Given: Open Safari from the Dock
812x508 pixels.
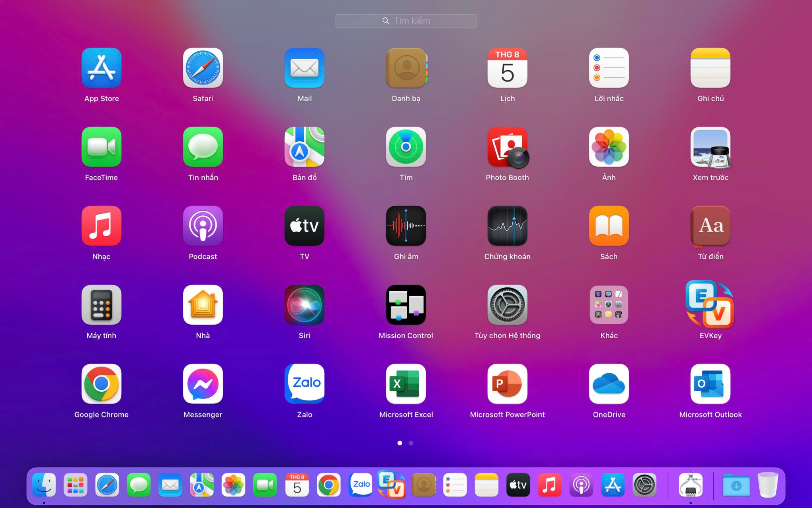Looking at the screenshot, I should point(107,485).
